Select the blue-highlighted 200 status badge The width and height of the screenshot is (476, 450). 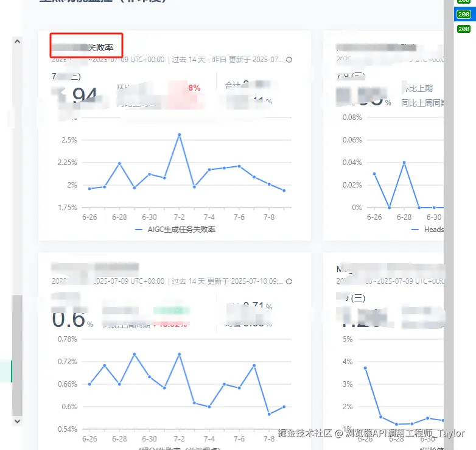click(464, 14)
